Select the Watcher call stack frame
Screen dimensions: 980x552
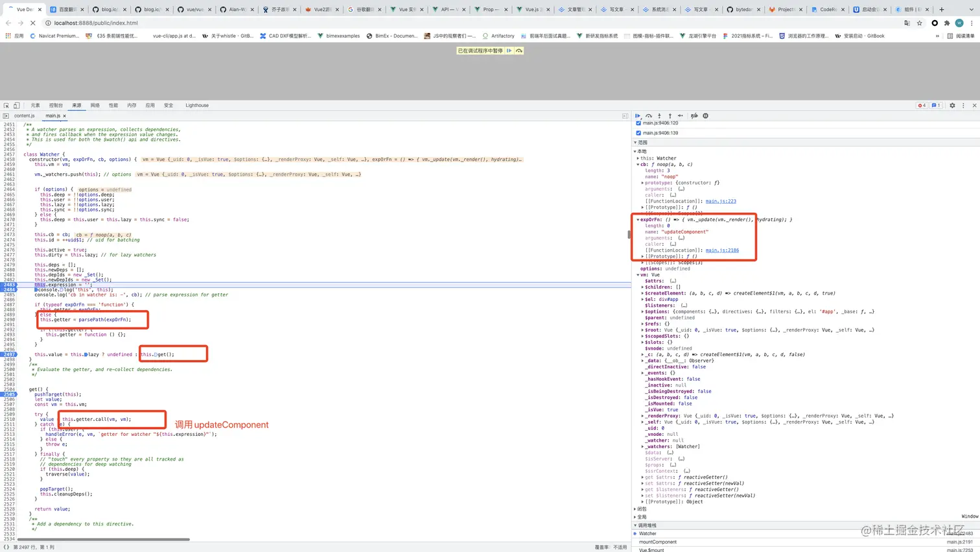pyautogui.click(x=806, y=534)
